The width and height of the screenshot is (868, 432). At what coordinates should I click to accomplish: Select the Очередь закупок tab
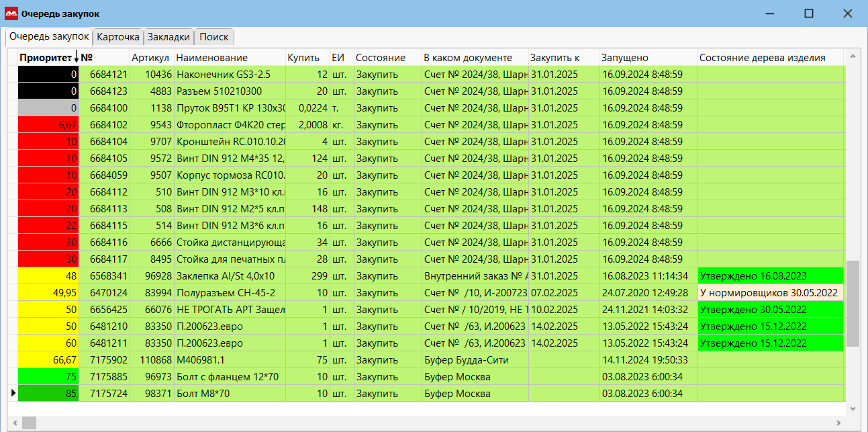click(x=49, y=36)
